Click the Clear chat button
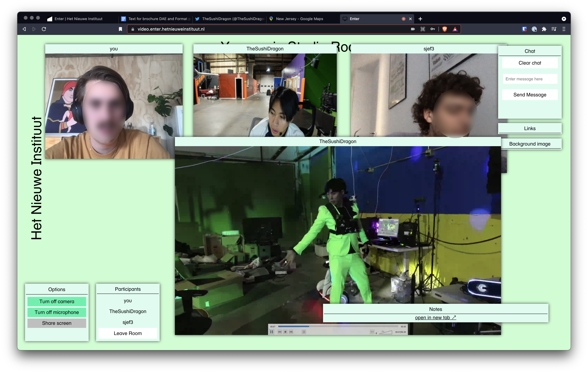Screen dimensions: 588x373 click(x=530, y=63)
